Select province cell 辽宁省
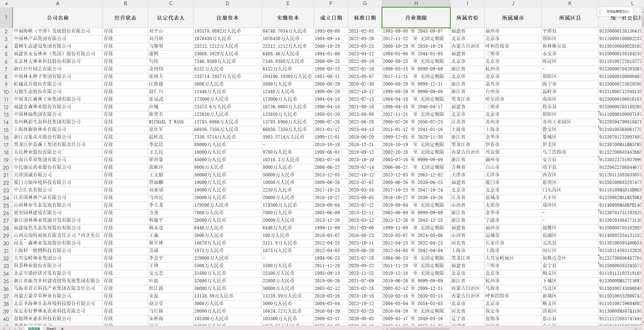The height and width of the screenshot is (330, 644). click(x=467, y=319)
